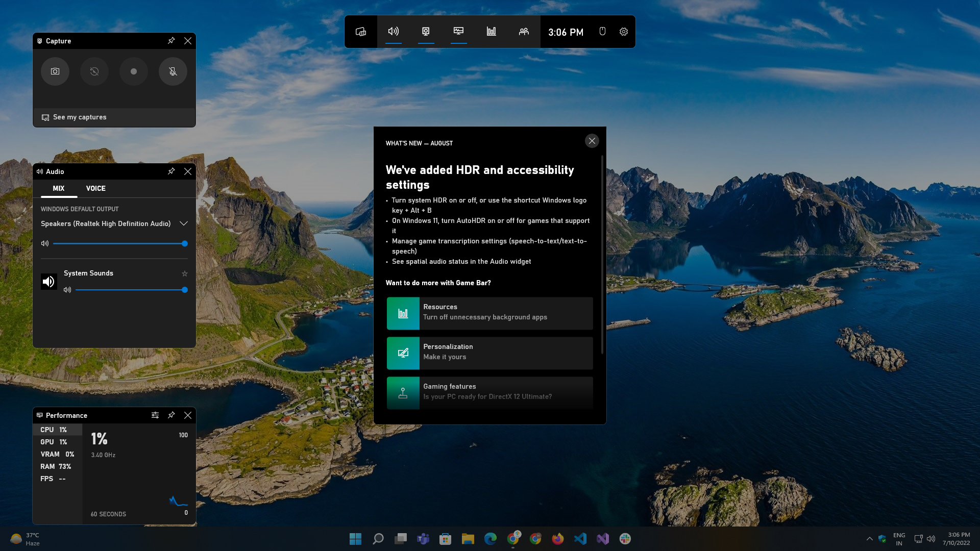Image resolution: width=980 pixels, height=551 pixels.
Task: Expand the Personalization option
Action: (x=490, y=352)
